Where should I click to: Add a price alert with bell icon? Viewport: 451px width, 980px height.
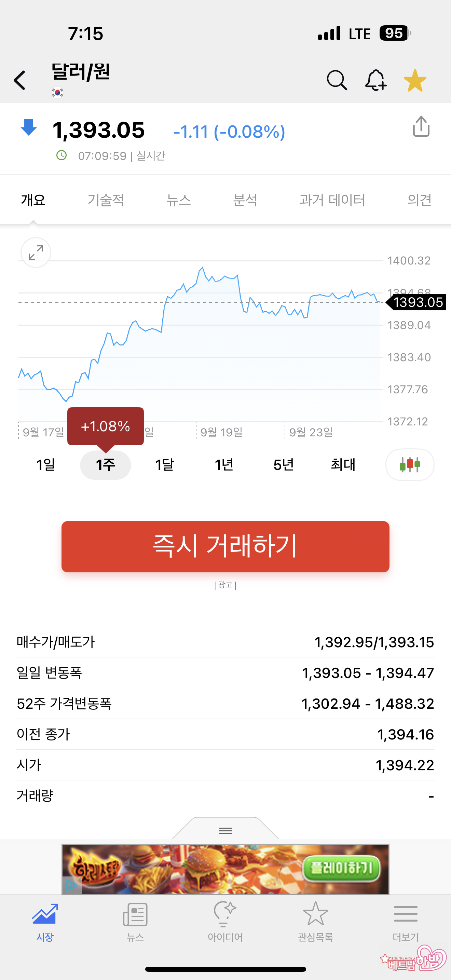[375, 80]
